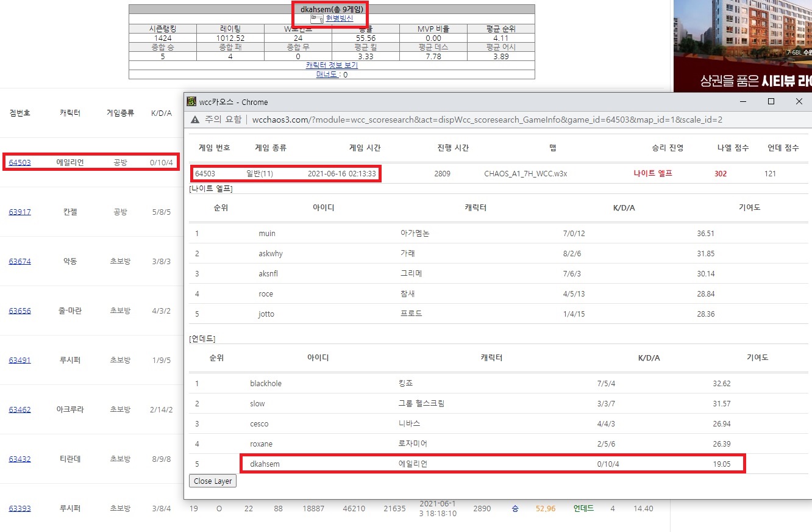Viewport: 812px width, 532px height.
Task: Click character 그롬 헬스크림 in slow's row
Action: (421, 403)
